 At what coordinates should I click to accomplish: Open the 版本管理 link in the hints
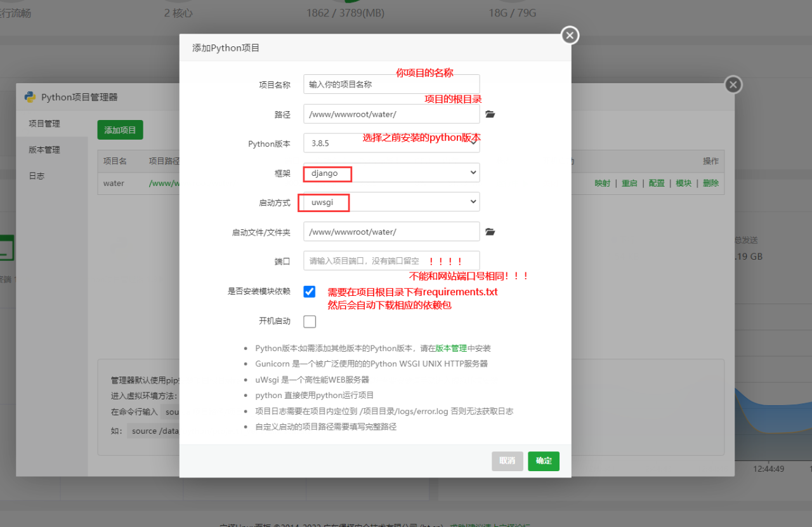coord(451,349)
